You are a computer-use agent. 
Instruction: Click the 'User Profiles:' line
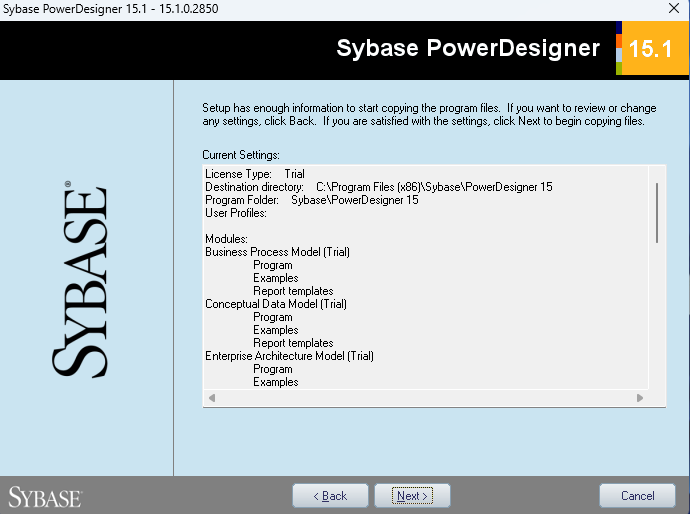[236, 213]
